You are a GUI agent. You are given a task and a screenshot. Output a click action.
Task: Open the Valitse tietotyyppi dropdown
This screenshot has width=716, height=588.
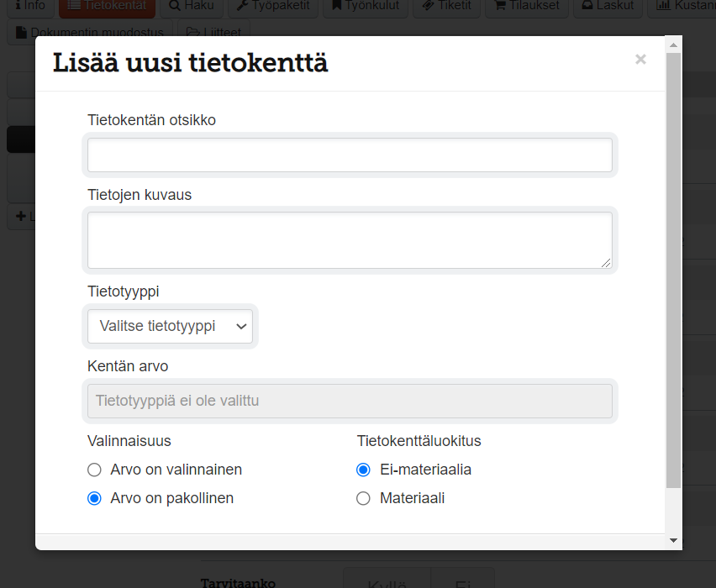coord(171,326)
